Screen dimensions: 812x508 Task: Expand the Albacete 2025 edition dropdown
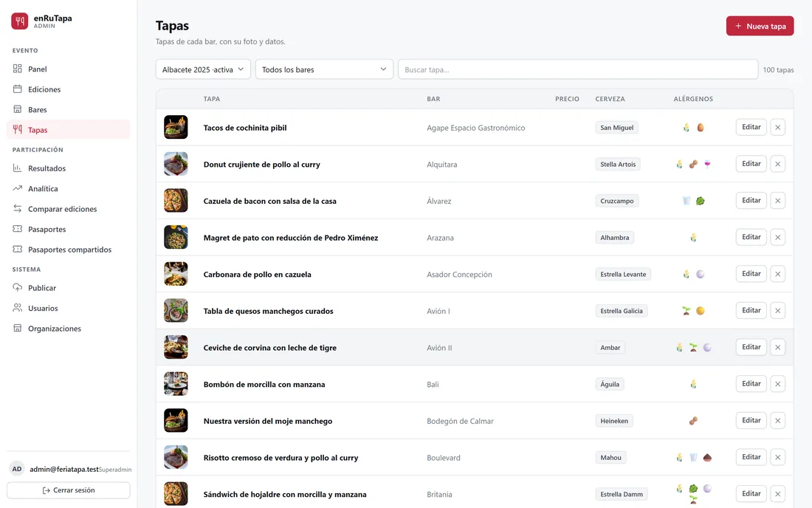point(203,69)
